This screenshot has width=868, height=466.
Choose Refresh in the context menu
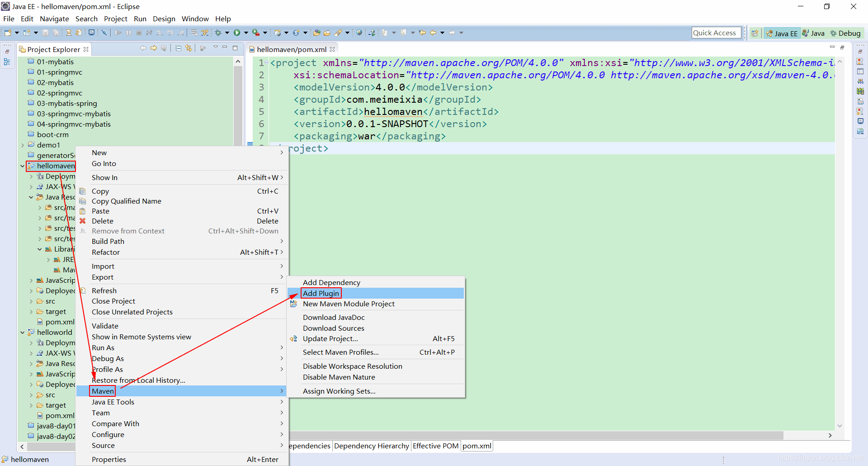[182, 290]
